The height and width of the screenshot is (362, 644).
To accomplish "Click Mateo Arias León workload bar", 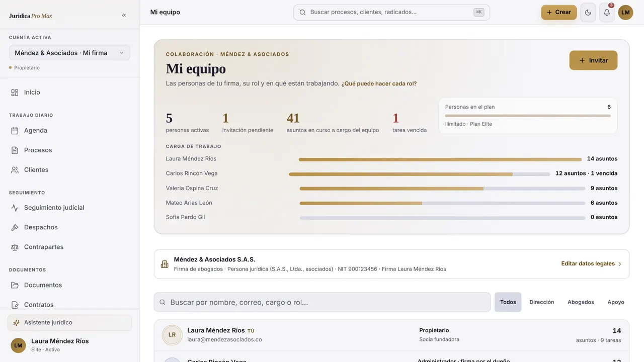I will pos(442,203).
